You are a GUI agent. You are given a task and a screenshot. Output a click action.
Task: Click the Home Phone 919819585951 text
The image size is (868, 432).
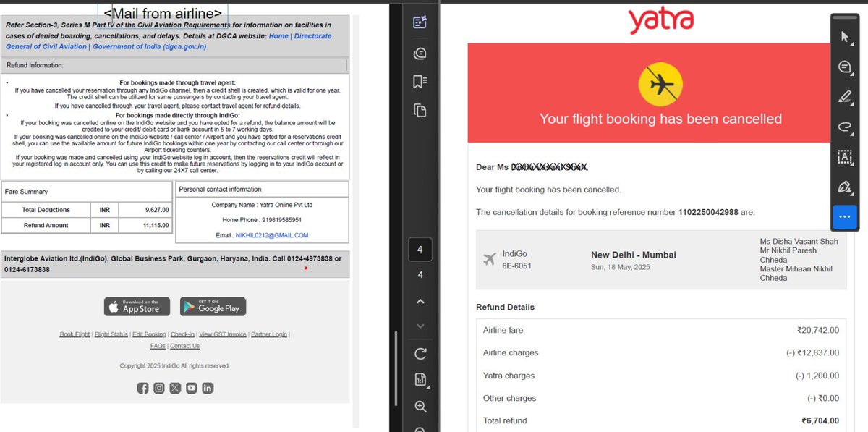coord(262,220)
